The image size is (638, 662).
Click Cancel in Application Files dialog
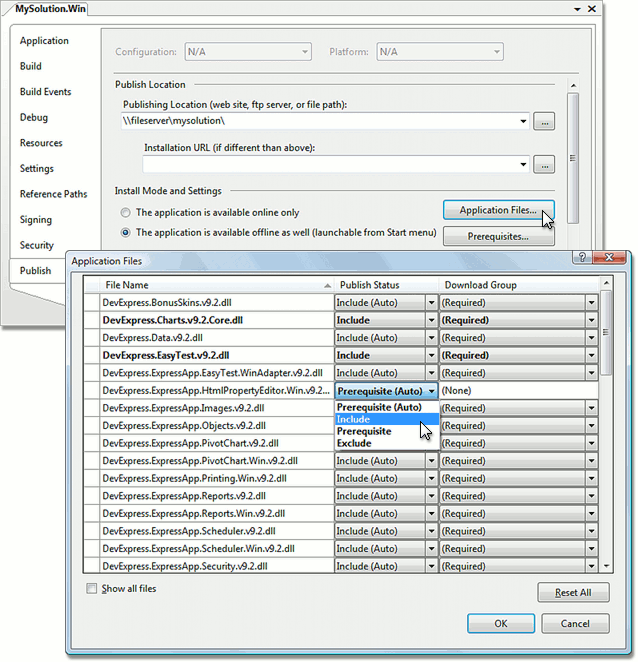pyautogui.click(x=575, y=624)
